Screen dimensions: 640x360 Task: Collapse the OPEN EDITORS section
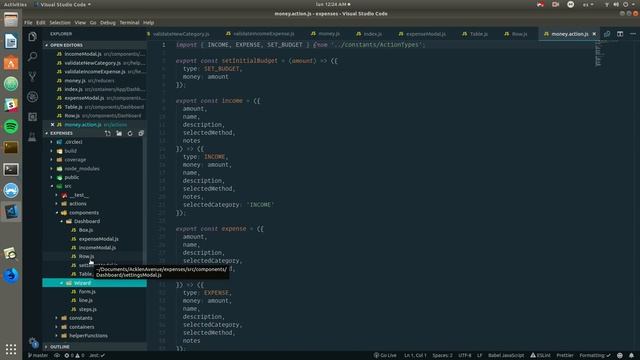click(94, 45)
